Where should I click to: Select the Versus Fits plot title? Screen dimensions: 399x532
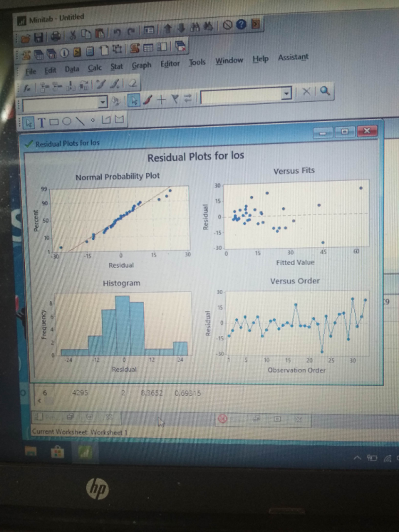tap(294, 171)
